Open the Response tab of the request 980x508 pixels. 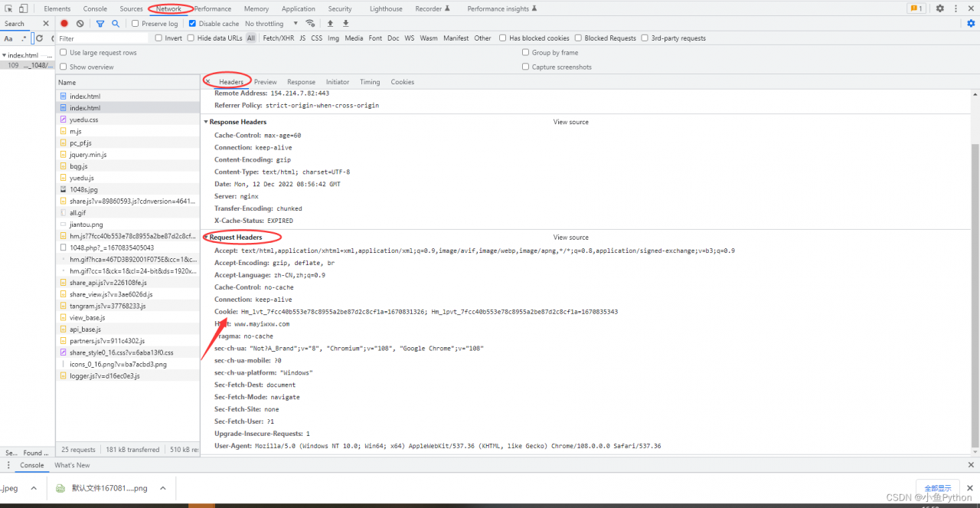(x=301, y=82)
